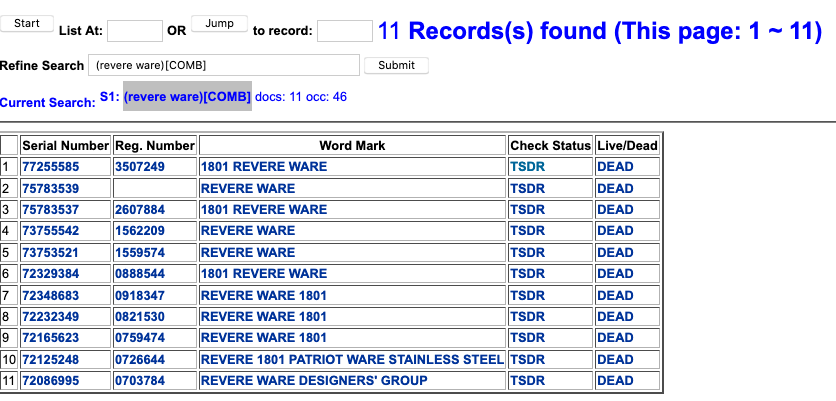The width and height of the screenshot is (836, 401).
Task: Open 1801 REVERE WARE mark in row 3
Action: (264, 210)
